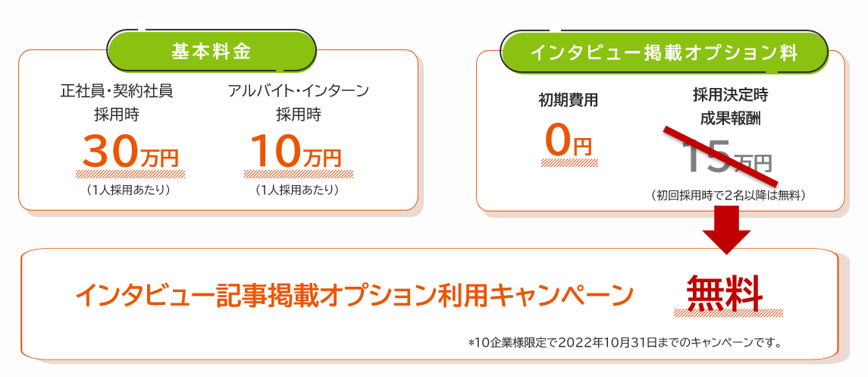Click the hatched underline beneath 無料

pyautogui.click(x=728, y=312)
